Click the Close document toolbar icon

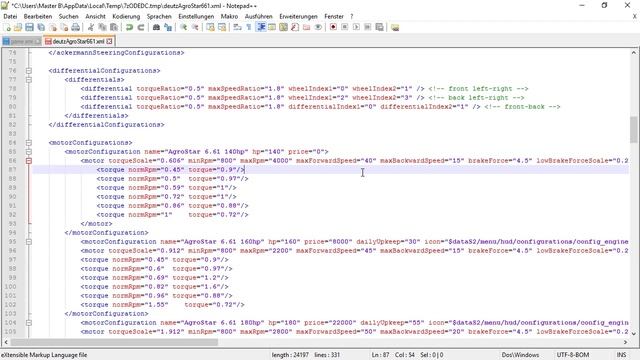point(53,27)
